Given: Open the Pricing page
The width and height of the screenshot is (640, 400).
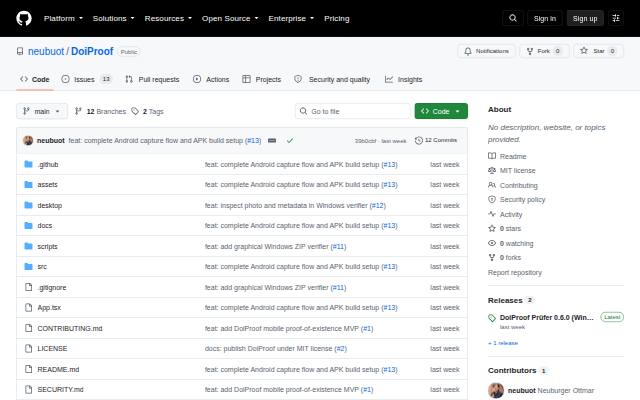Looking at the screenshot, I should tap(337, 18).
